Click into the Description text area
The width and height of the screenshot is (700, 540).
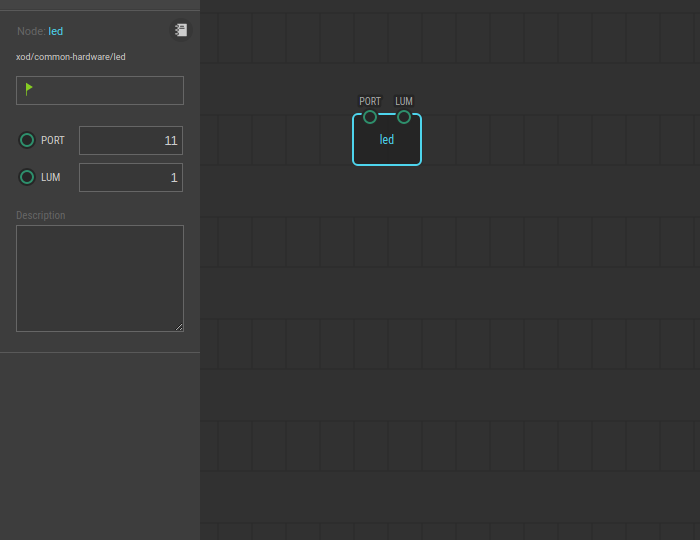point(99,277)
